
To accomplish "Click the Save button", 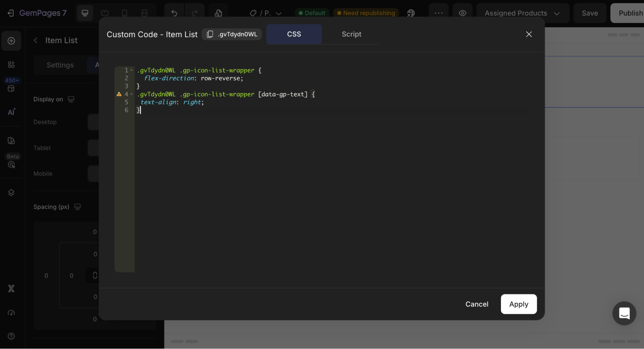I will [590, 13].
